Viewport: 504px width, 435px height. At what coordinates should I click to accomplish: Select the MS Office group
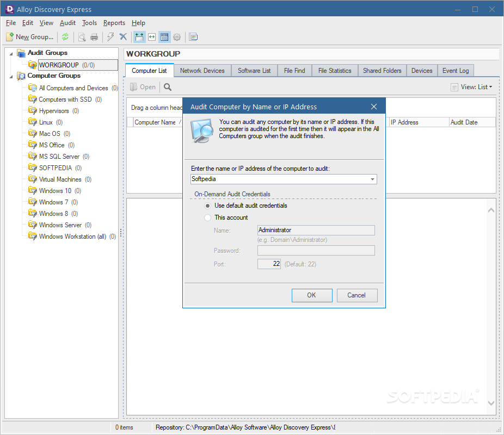pyautogui.click(x=51, y=145)
